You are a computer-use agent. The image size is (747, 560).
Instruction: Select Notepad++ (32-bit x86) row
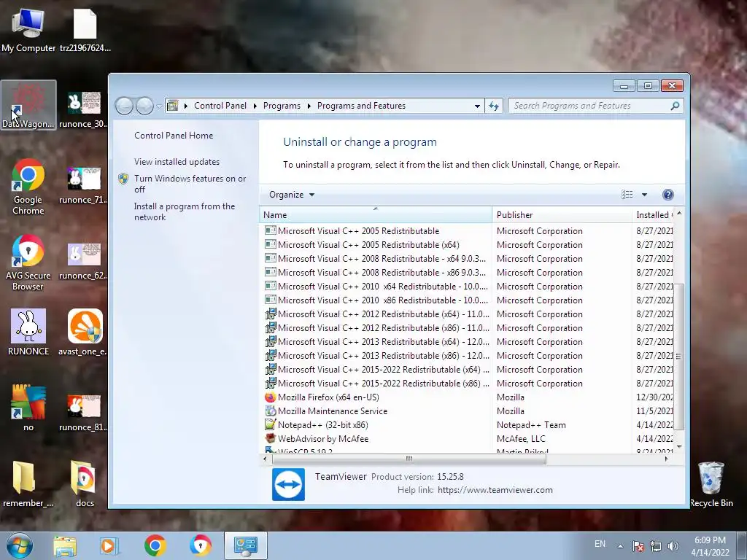pyautogui.click(x=467, y=425)
